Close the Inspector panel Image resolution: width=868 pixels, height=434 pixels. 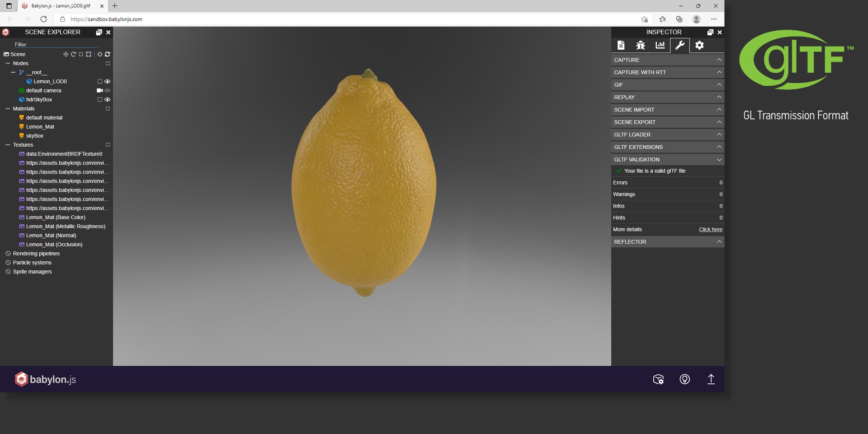[720, 32]
